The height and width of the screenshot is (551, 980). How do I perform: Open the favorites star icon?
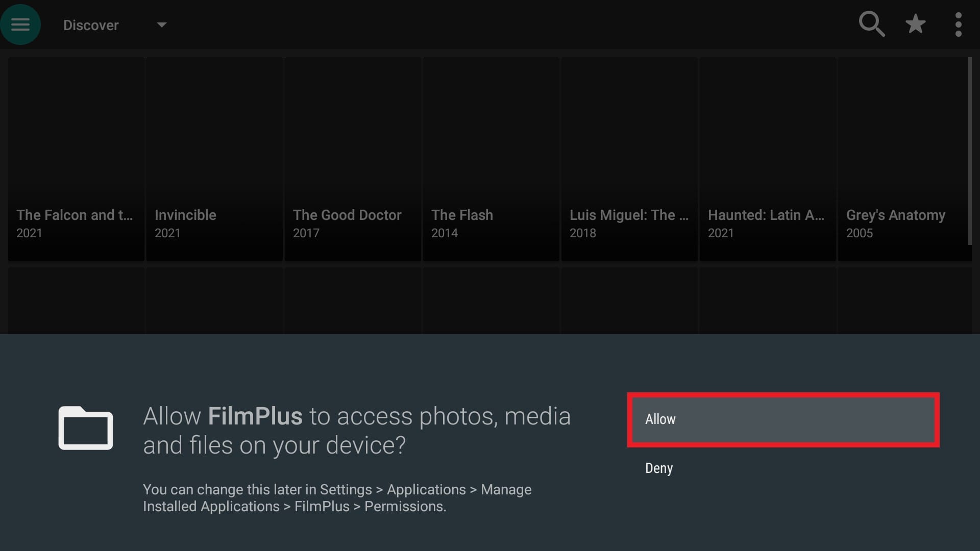click(x=915, y=24)
